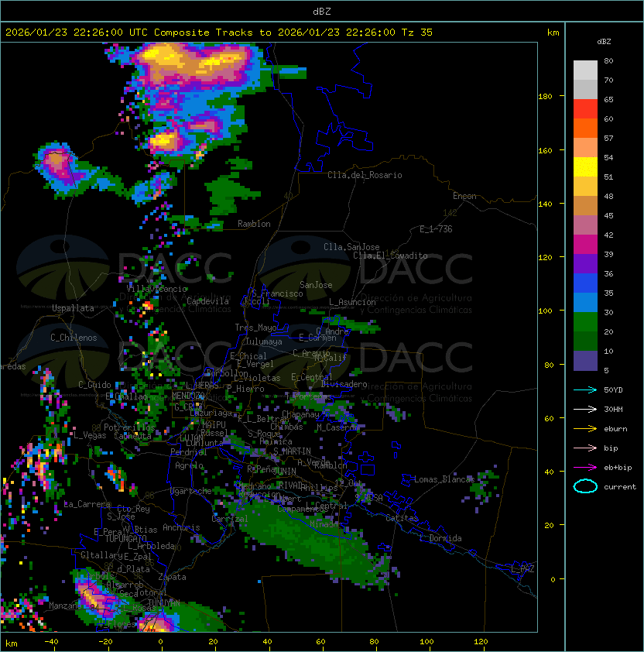Image resolution: width=644 pixels, height=652 pixels.
Task: Click the 'Divisadero' place label
Action: 344,384
